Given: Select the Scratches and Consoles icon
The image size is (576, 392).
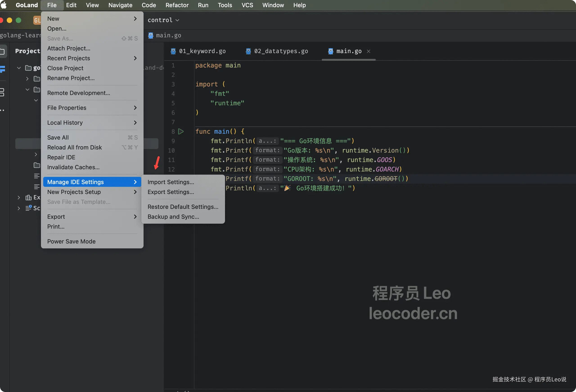Looking at the screenshot, I should pos(29,208).
